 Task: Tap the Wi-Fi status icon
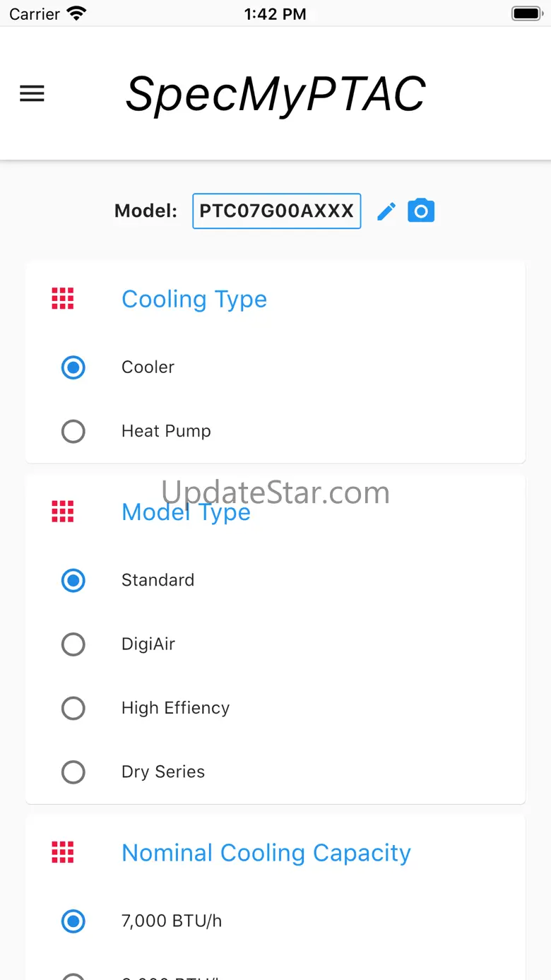click(76, 13)
